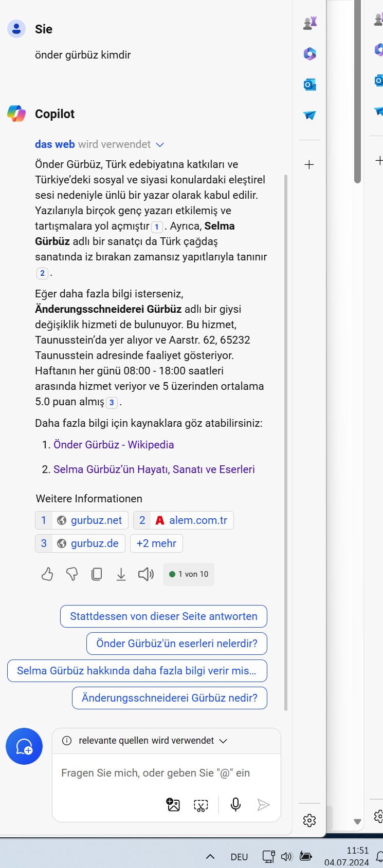Click the chat panel scrollbar

click(286, 442)
